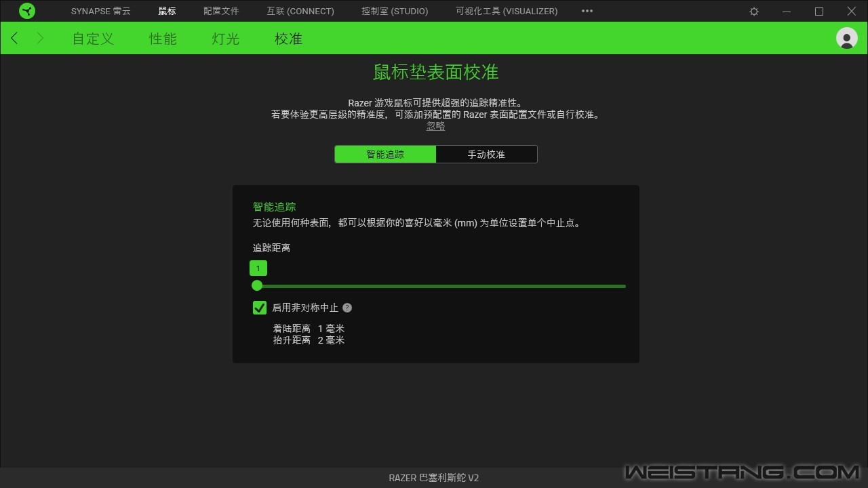This screenshot has width=868, height=488.
Task: Go back with the left arrow
Action: [x=15, y=39]
